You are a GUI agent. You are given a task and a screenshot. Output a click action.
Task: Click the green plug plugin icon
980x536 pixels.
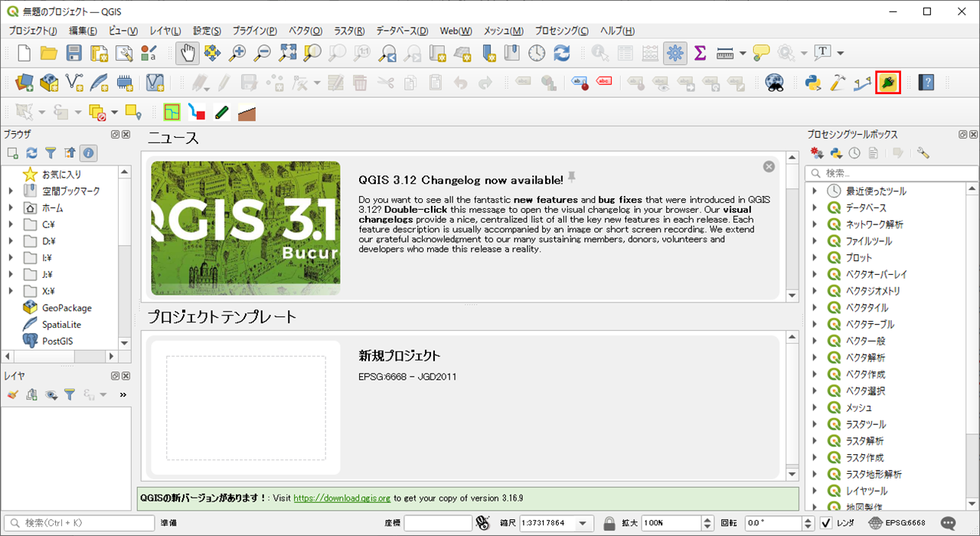888,82
